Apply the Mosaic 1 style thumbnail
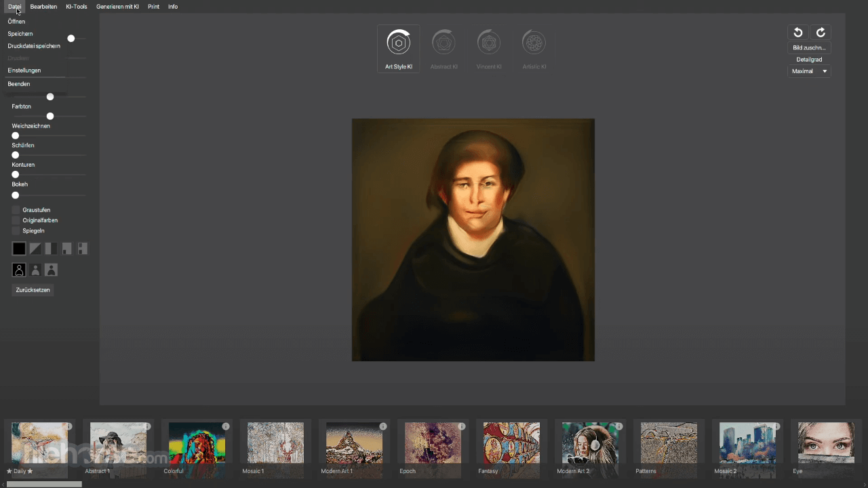This screenshot has width=868, height=488. [x=275, y=449]
